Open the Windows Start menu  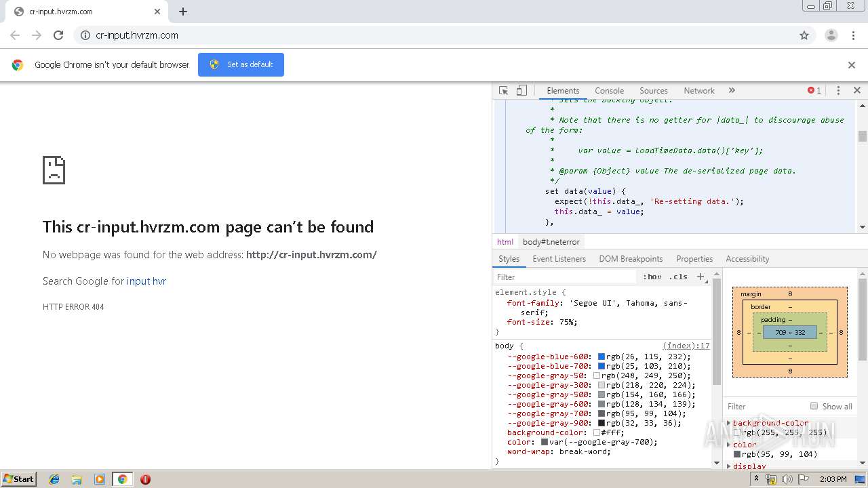coord(19,479)
